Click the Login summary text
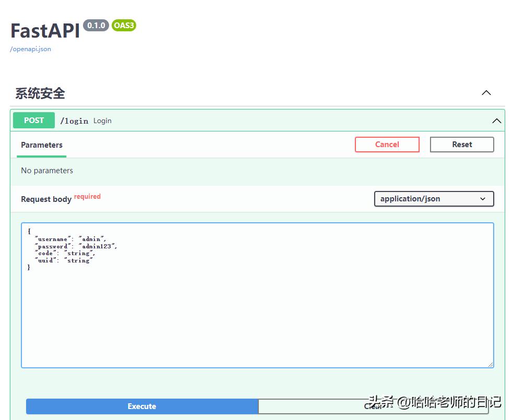The width and height of the screenshot is (513, 420). [102, 121]
